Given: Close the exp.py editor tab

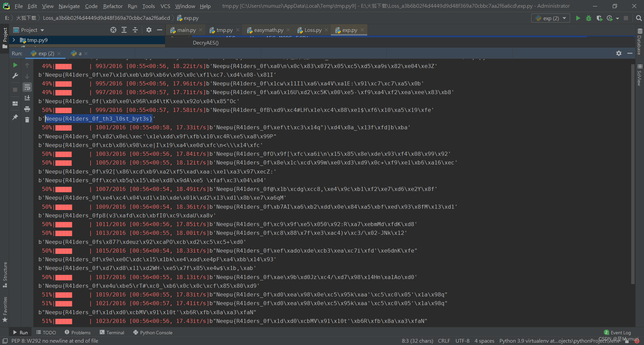Looking at the screenshot, I should pyautogui.click(x=362, y=30).
